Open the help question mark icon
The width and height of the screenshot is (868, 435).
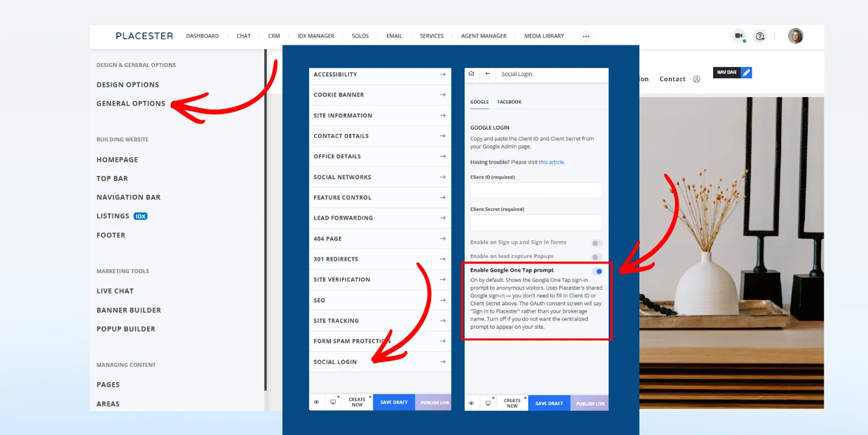pyautogui.click(x=760, y=36)
